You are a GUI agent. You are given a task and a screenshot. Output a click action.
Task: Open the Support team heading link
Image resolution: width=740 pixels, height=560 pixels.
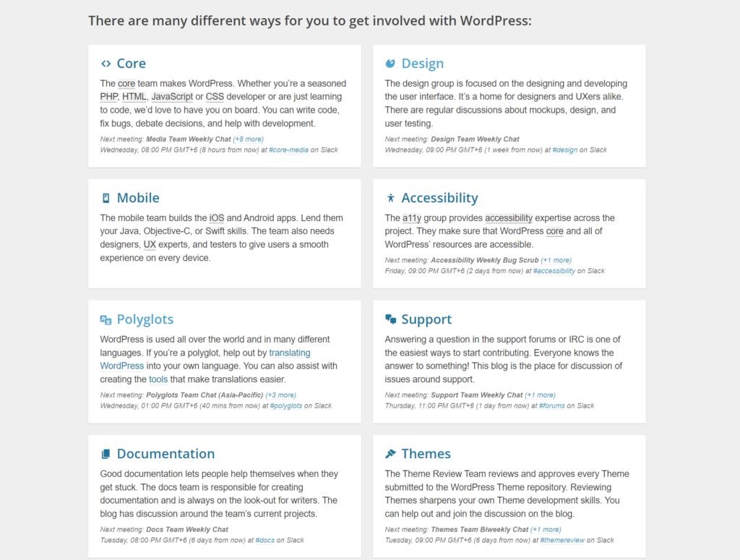pyautogui.click(x=426, y=319)
